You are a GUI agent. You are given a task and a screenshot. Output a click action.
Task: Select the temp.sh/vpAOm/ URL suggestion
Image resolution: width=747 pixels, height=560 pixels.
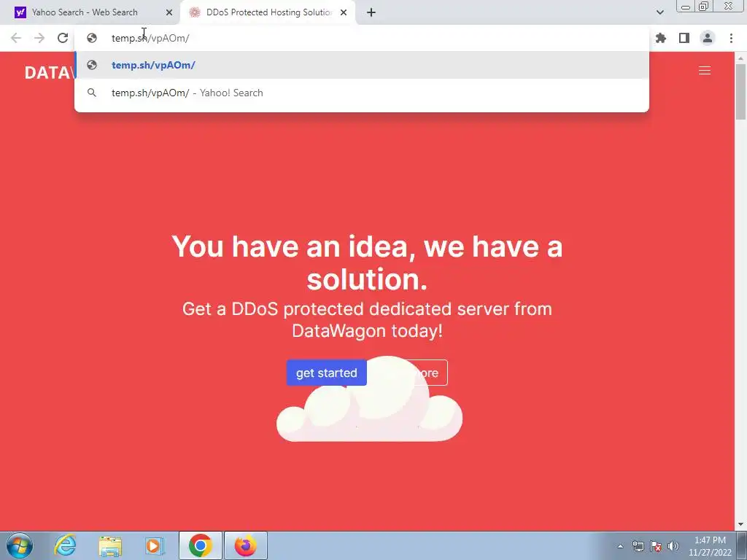pos(362,65)
